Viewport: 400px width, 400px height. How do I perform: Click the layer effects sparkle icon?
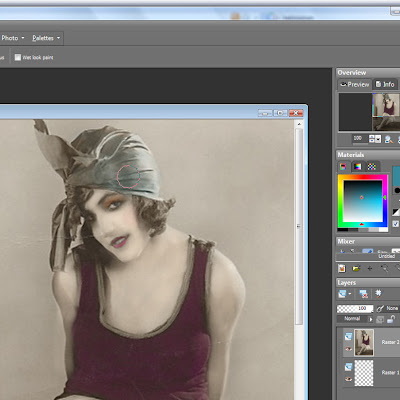tap(378, 294)
